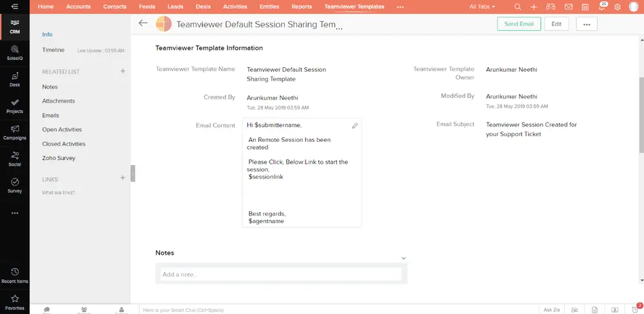644x314 pixels.
Task: Edit Email Content with the pencil icon
Action: (x=355, y=126)
